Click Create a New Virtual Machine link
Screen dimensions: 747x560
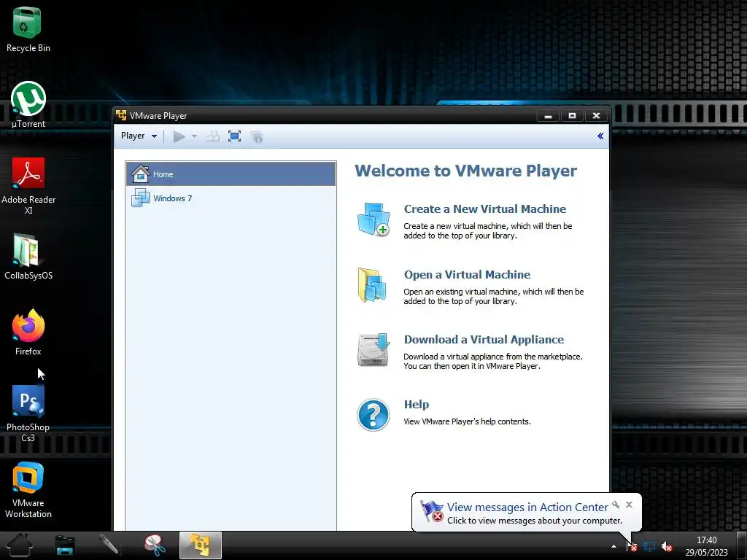tap(484, 209)
